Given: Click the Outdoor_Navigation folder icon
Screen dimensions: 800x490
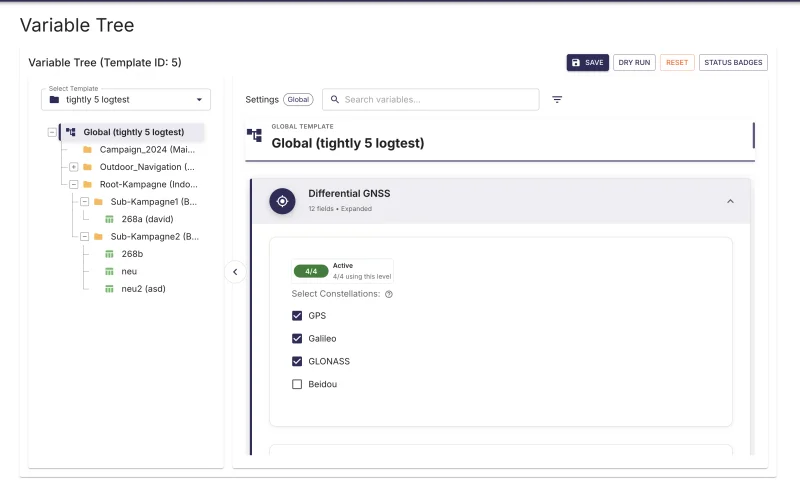Looking at the screenshot, I should click(87, 167).
